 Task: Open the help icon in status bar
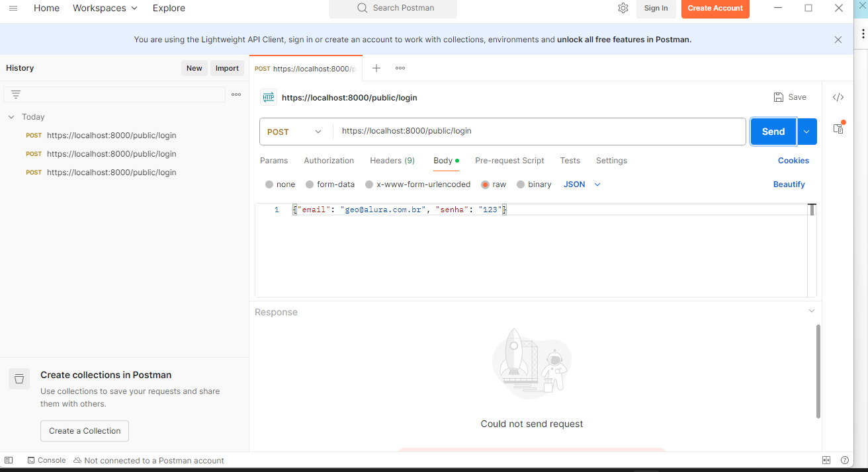(x=845, y=460)
